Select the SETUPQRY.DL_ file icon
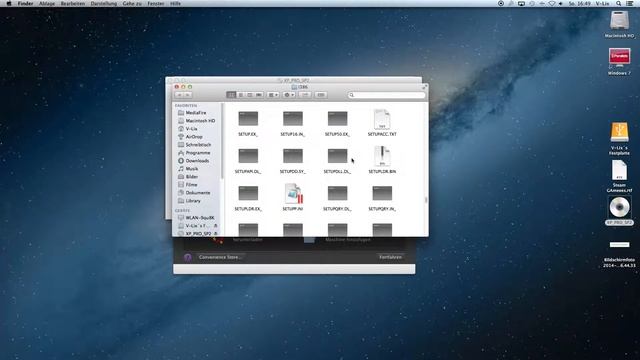This screenshot has height=360, width=640. coord(337,193)
